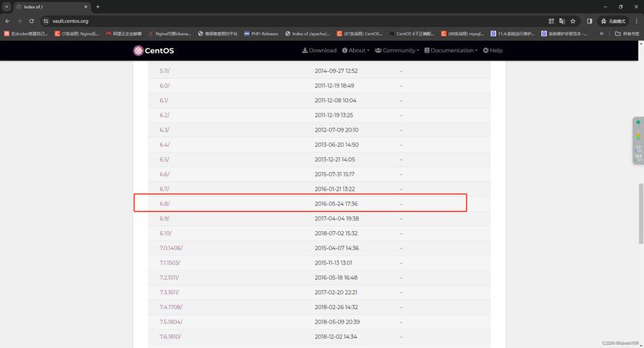644x348 pixels.
Task: Open the browser side panel icon
Action: pyautogui.click(x=589, y=21)
